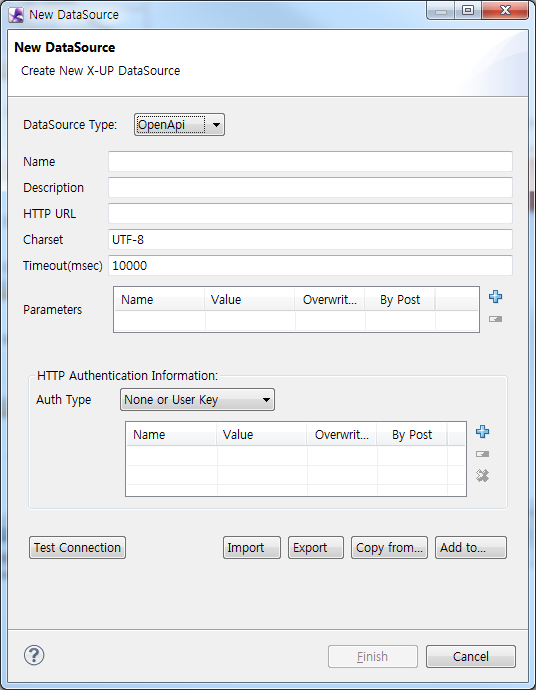
Task: Expand the DataSource Type dropdown
Action: click(180, 125)
